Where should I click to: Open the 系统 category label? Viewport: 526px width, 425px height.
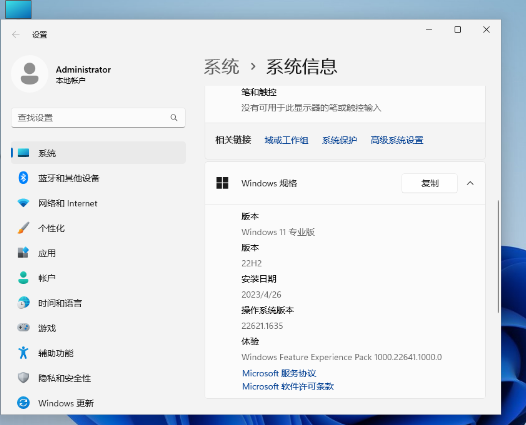47,153
